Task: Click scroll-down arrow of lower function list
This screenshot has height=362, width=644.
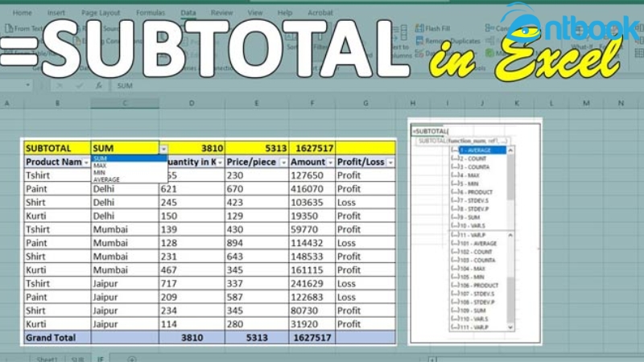Action: [510, 327]
